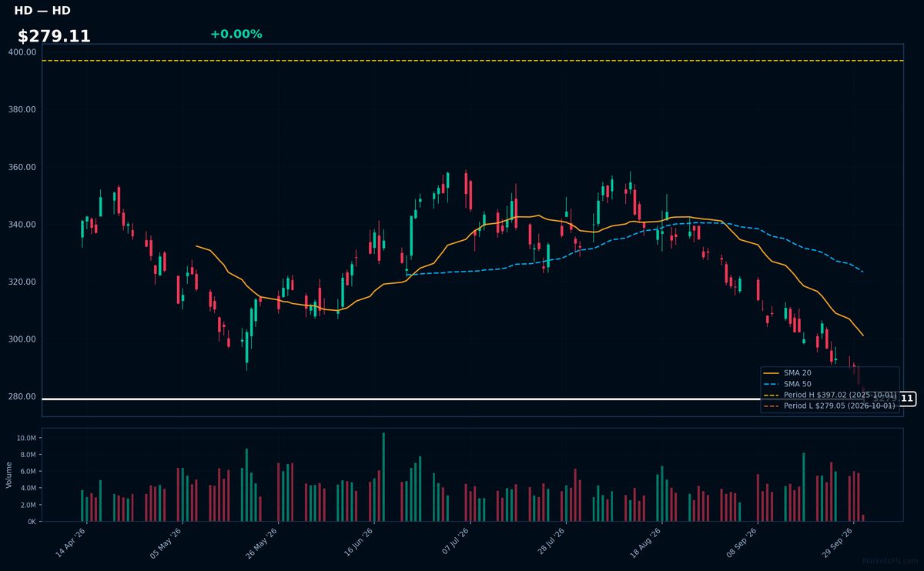Click the 8.0M volume axis label
Viewport: 924px width, 571px height.
[x=27, y=455]
